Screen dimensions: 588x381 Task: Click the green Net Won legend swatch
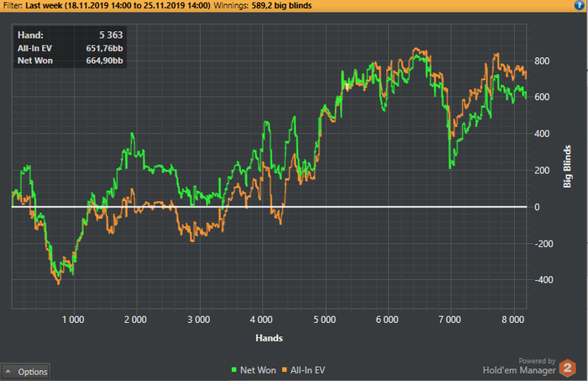(234, 370)
